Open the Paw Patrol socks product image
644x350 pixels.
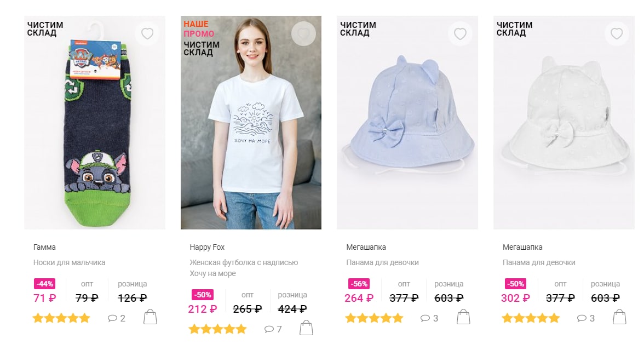coord(95,123)
